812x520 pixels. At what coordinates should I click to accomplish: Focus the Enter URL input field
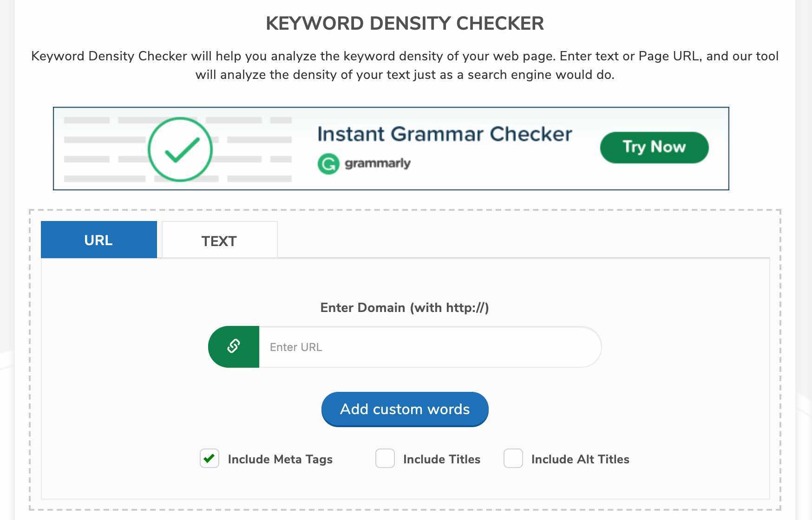tap(430, 347)
